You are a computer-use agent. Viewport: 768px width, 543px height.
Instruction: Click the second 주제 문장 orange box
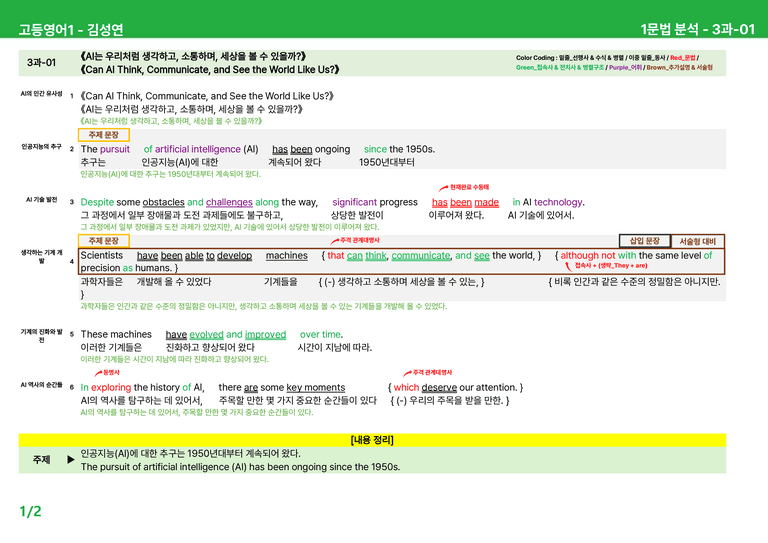pyautogui.click(x=104, y=241)
